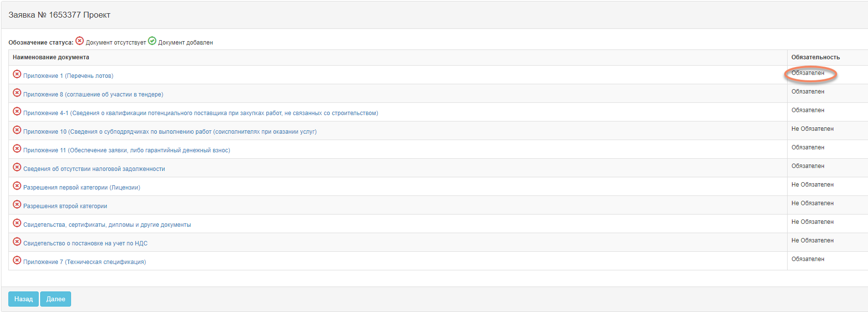Open Приложение 8 (соглашение об участии в тендере)
The width and height of the screenshot is (868, 312).
pos(93,95)
